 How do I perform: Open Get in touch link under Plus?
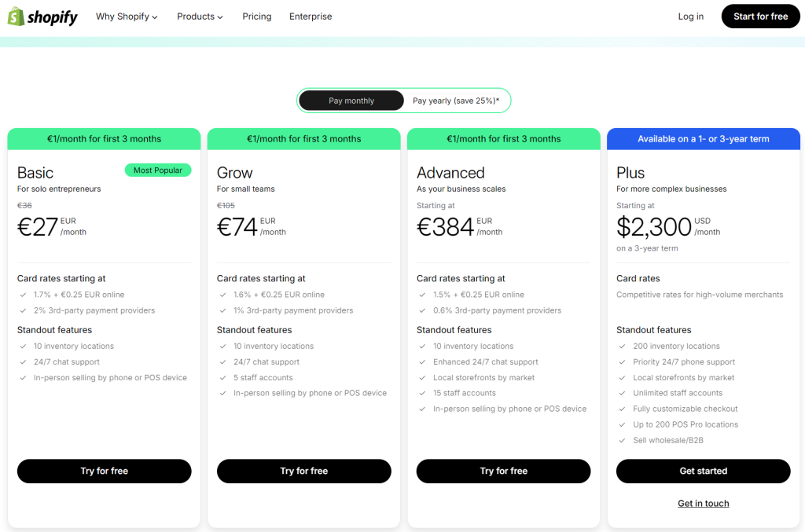click(x=704, y=504)
